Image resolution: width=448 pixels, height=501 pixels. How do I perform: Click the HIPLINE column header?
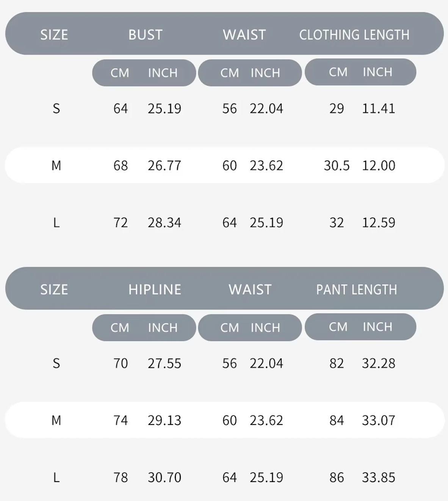pos(155,290)
